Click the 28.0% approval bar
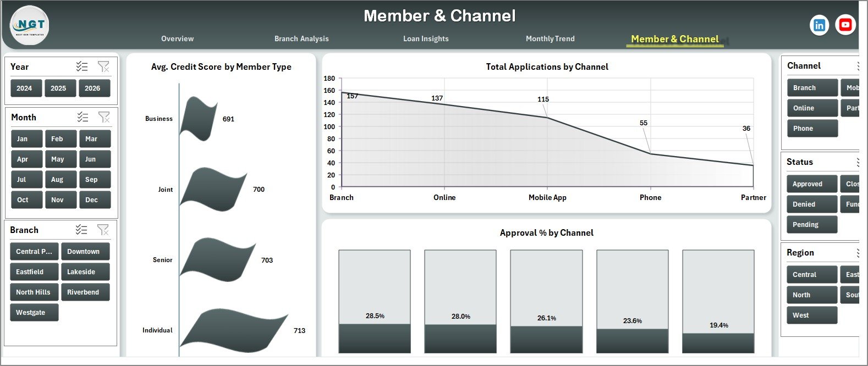Image resolution: width=868 pixels, height=366 pixels. [460, 339]
